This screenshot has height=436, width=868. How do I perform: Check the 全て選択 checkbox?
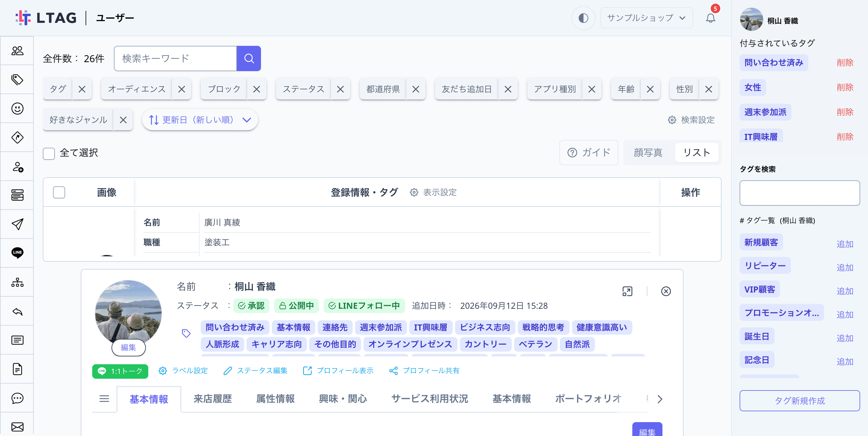point(49,153)
